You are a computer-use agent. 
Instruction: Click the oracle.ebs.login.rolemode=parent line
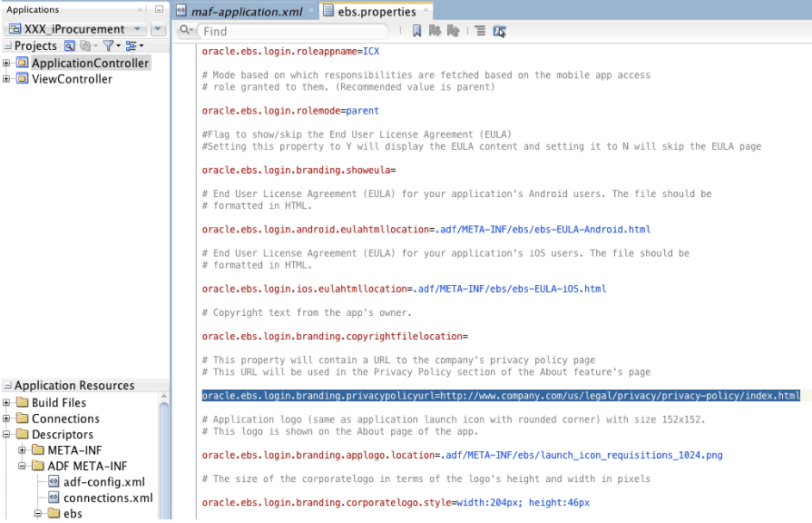click(290, 111)
